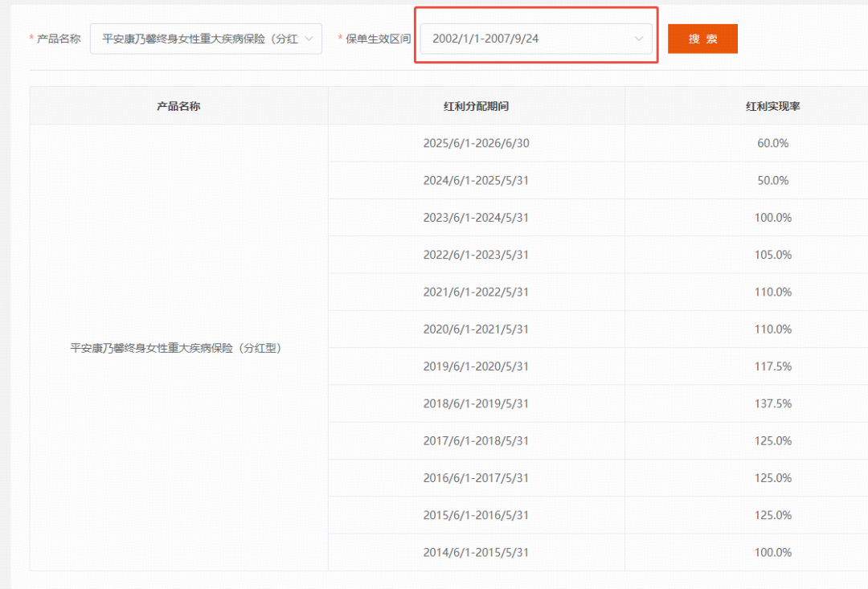
Task: Click the 50.0% dividend rate value
Action: [x=772, y=181]
